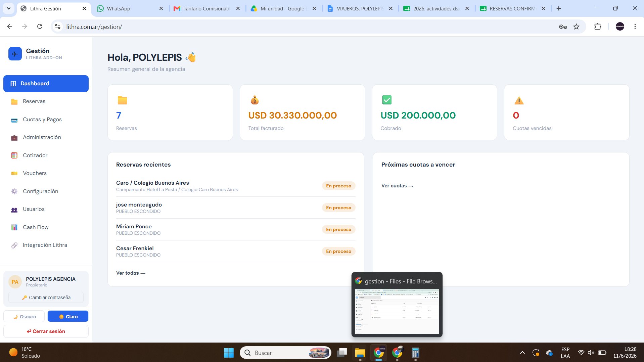The height and width of the screenshot is (362, 644).
Task: Open the password manager key icon
Action: pyautogui.click(x=563, y=27)
